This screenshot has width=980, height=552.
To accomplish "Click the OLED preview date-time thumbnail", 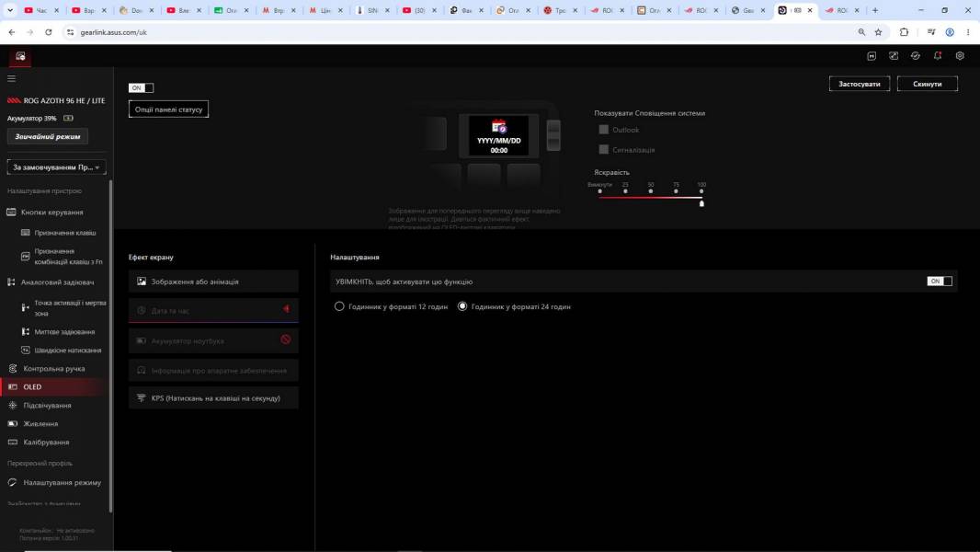I will 498,135.
